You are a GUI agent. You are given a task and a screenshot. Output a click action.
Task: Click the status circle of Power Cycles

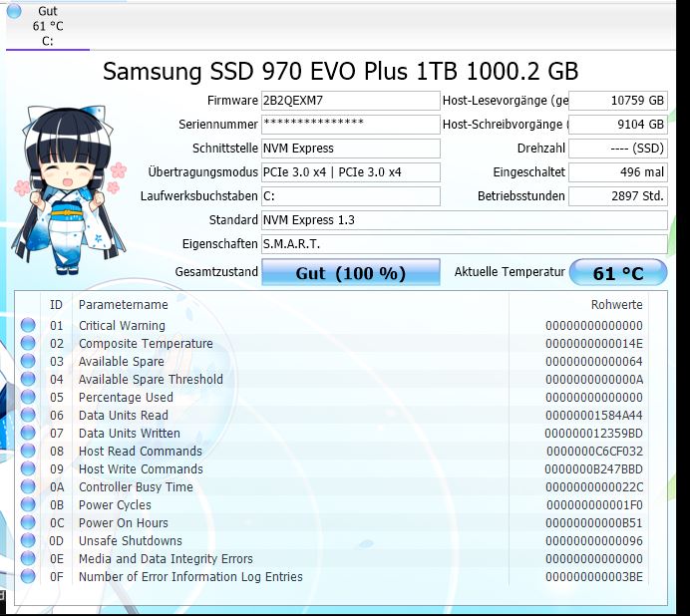[28, 504]
